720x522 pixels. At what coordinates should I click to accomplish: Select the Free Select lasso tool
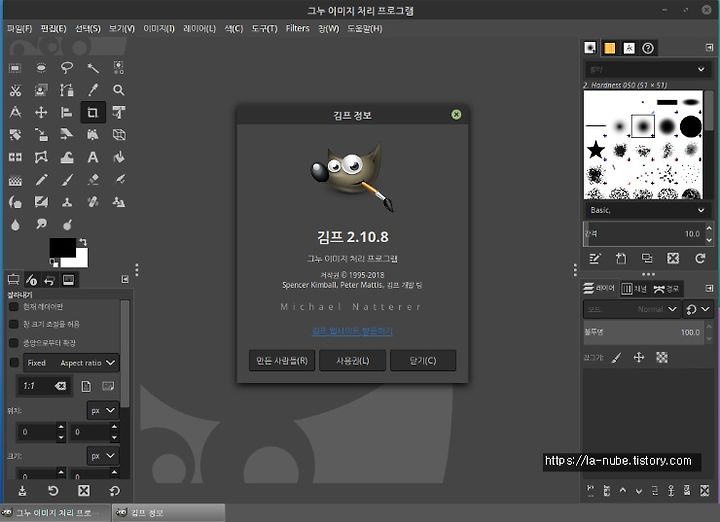click(x=67, y=68)
